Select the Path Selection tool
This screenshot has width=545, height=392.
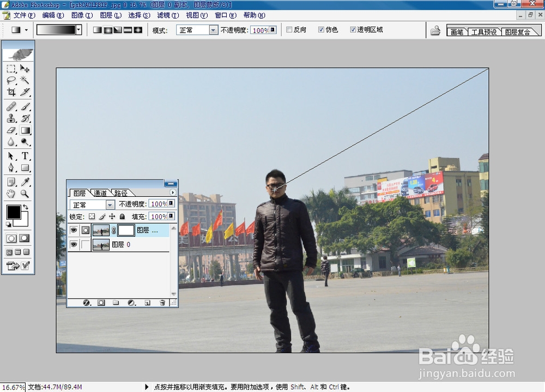pyautogui.click(x=11, y=156)
